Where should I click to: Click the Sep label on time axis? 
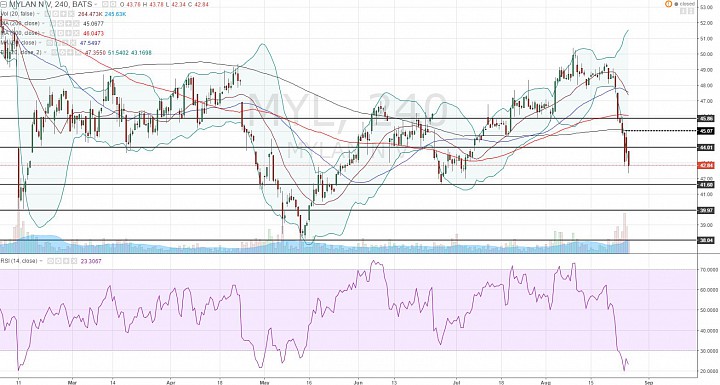point(648,381)
